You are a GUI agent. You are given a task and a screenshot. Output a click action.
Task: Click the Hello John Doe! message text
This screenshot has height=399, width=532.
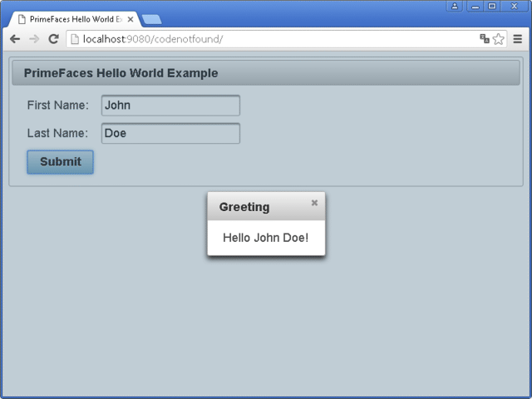(266, 238)
